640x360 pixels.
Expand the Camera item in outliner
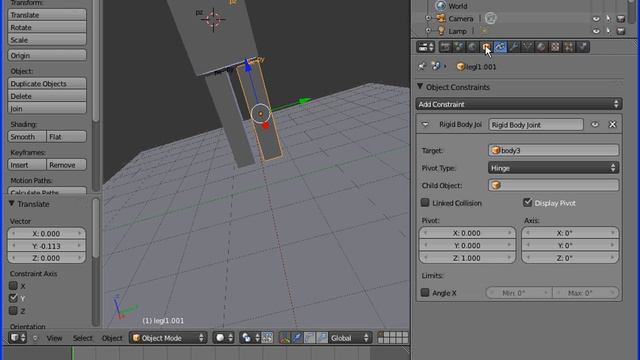point(428,18)
